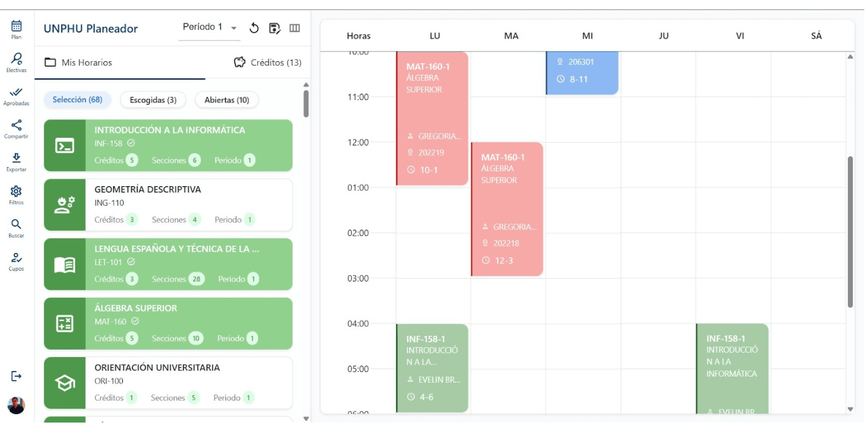
Task: Click the graduation cap icon of ORI-100
Action: (65, 383)
